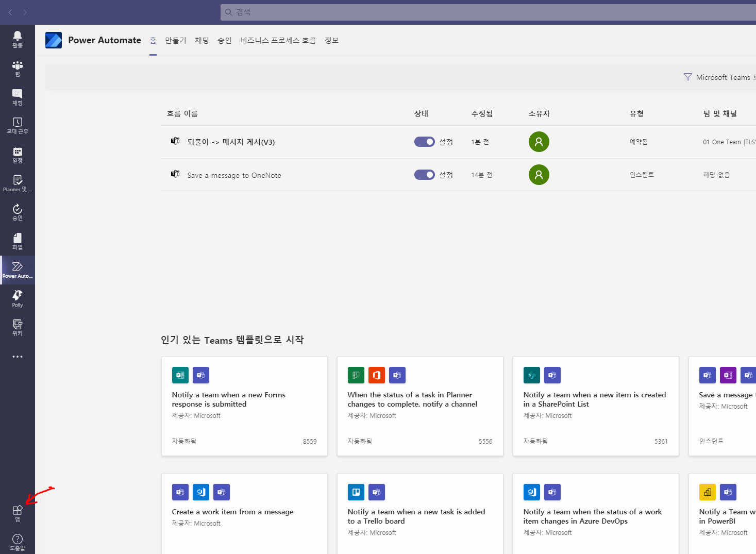This screenshot has height=554, width=756.
Task: Switch to the 만들기 tab
Action: point(176,40)
